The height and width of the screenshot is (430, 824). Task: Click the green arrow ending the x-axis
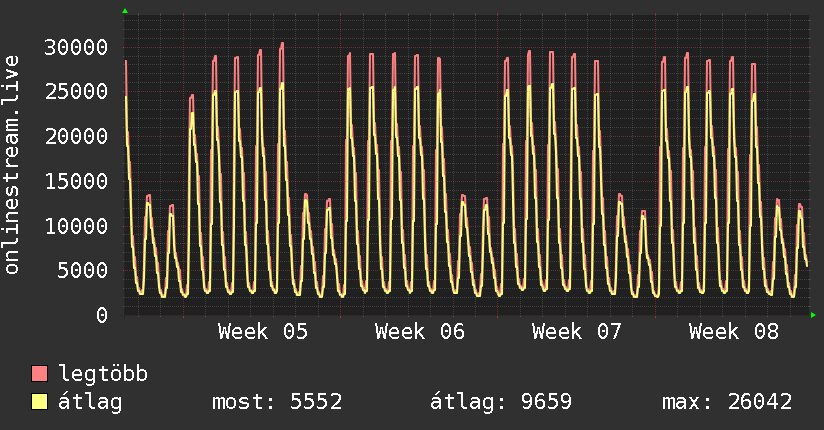(x=814, y=315)
